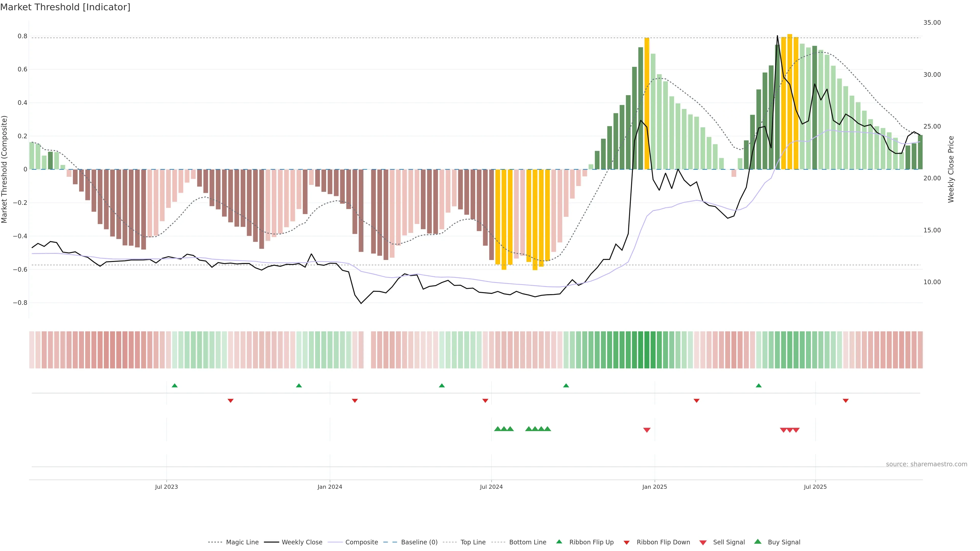Viewport: 980px width, 551px height.
Task: Click the Ribbon Flip Down legend triangle
Action: (627, 543)
